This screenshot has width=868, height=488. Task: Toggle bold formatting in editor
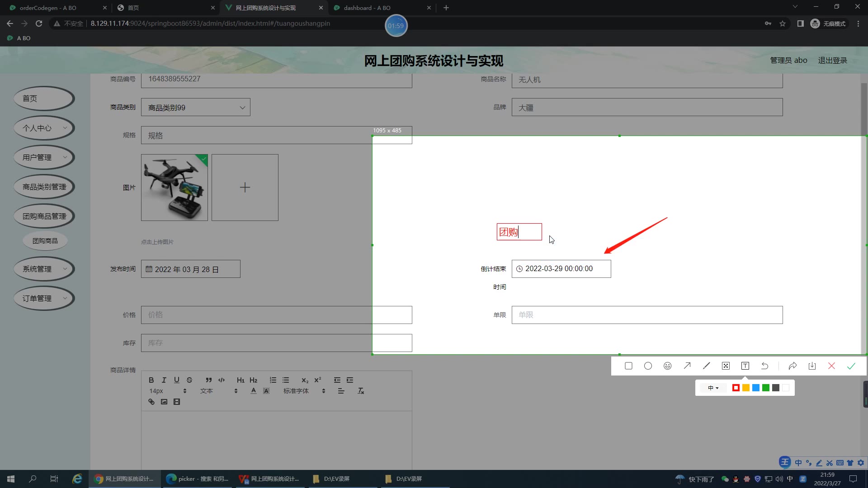point(151,380)
